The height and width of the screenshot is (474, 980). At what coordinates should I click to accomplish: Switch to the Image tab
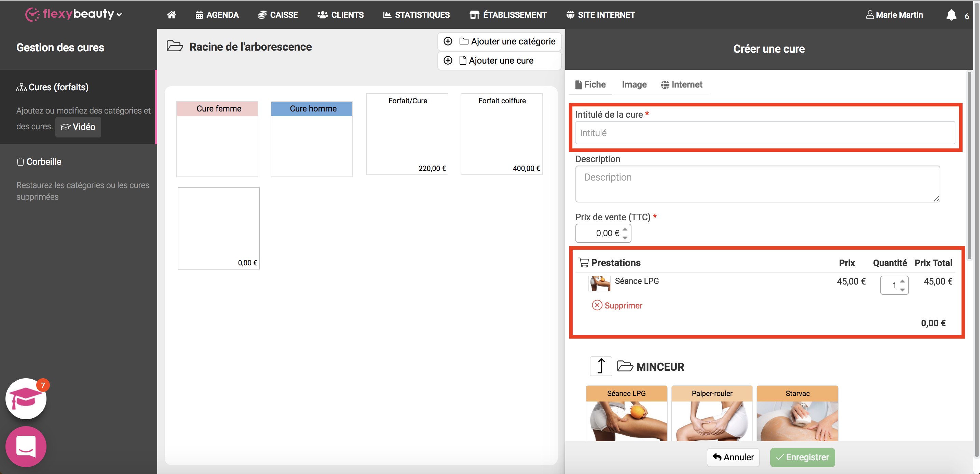[x=634, y=84]
